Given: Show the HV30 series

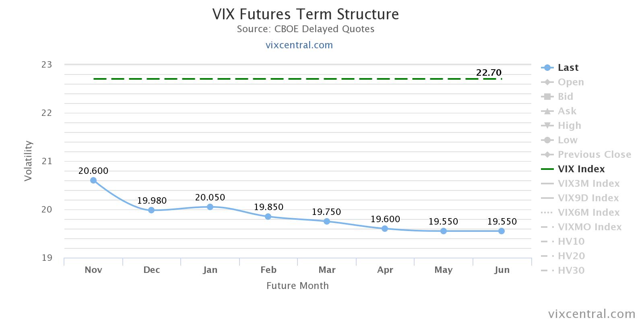Looking at the screenshot, I should [571, 270].
